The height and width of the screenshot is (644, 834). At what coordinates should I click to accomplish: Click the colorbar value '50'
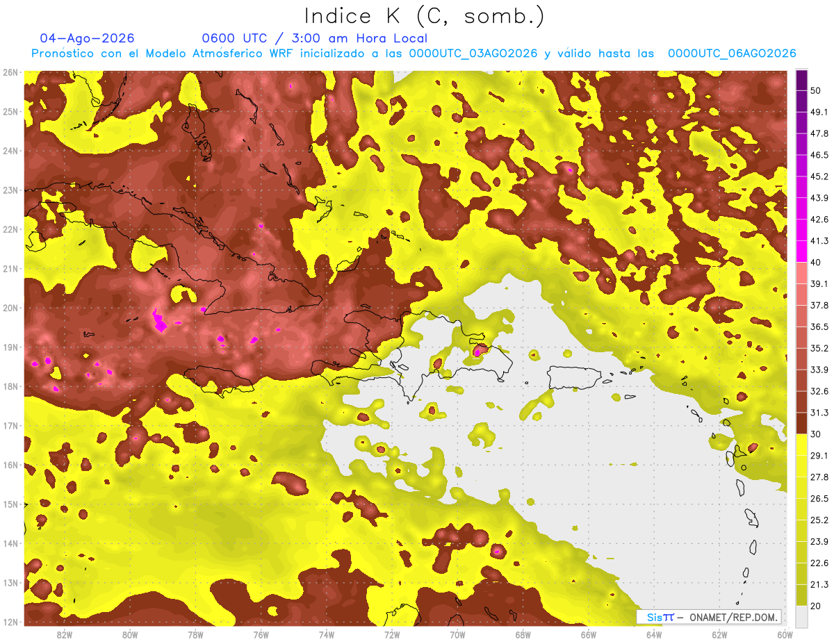click(816, 90)
